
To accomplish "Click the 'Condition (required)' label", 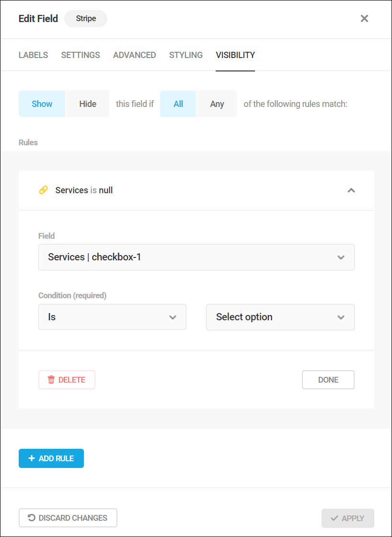I will (x=72, y=295).
